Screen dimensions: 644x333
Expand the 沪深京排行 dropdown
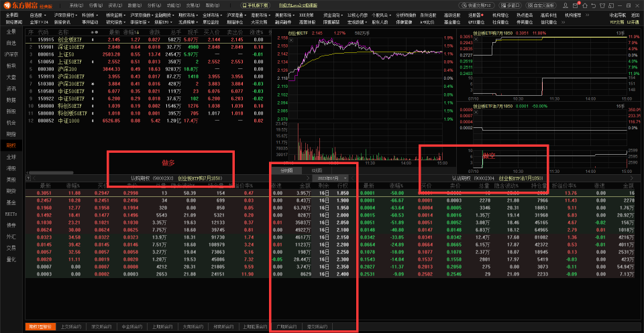point(65,15)
